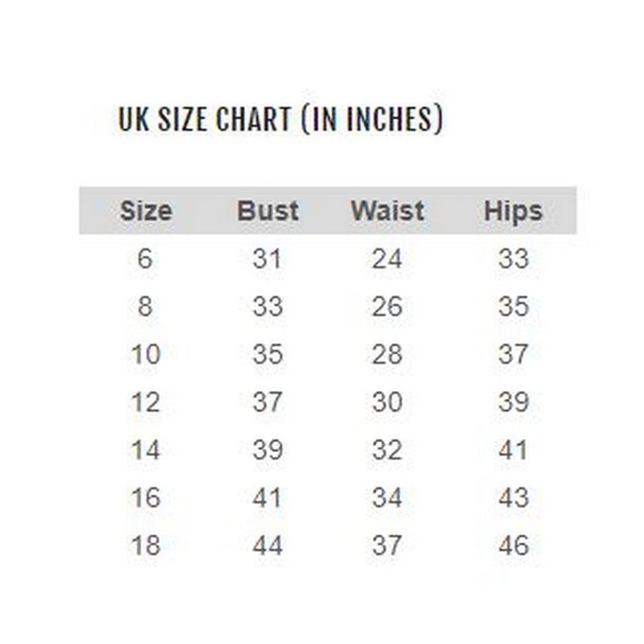644x644 pixels.
Task: Select size 12 in the Size column
Action: tap(146, 402)
